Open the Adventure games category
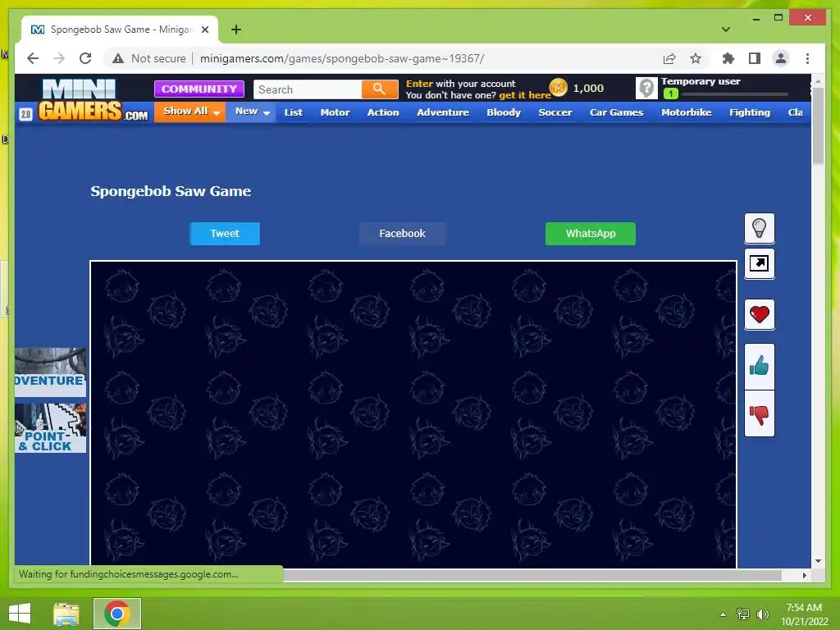 pyautogui.click(x=443, y=112)
